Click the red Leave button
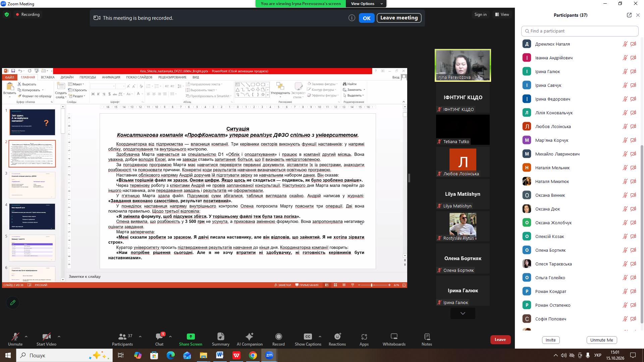This screenshot has width=644, height=362. point(500,340)
